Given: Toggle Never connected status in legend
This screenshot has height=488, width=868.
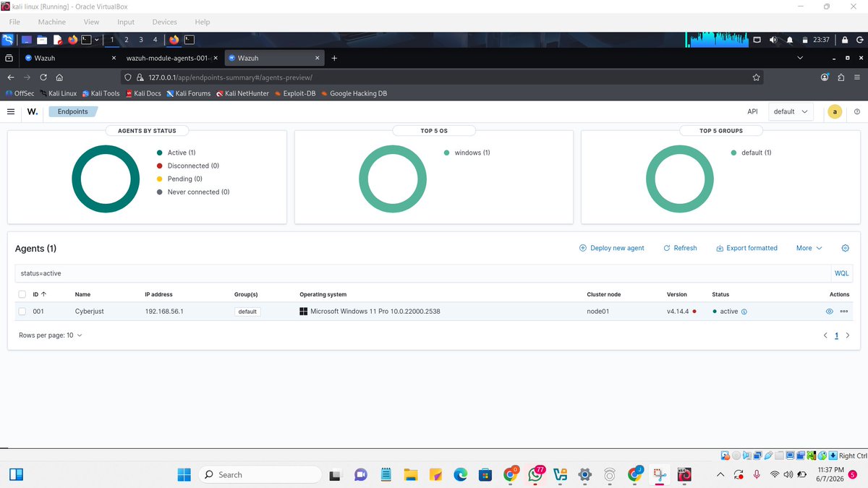Looking at the screenshot, I should tap(192, 192).
